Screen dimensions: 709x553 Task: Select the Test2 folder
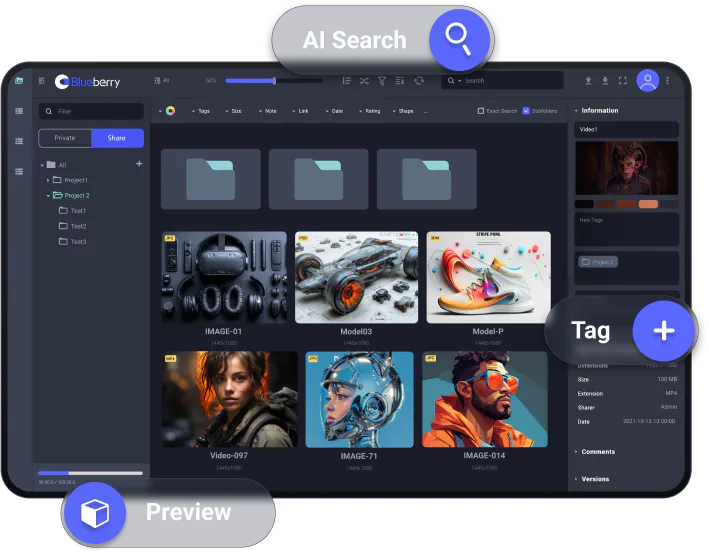(x=72, y=226)
